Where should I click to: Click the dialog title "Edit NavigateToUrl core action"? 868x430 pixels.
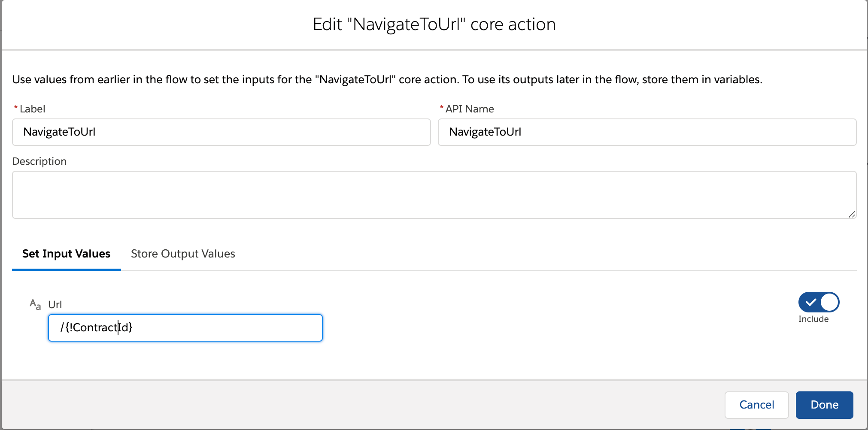pos(434,24)
